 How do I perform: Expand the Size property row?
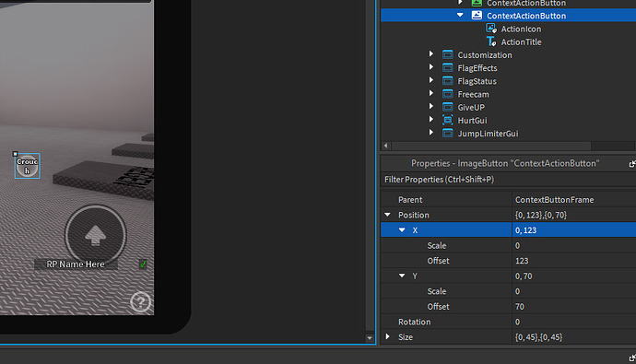point(388,336)
